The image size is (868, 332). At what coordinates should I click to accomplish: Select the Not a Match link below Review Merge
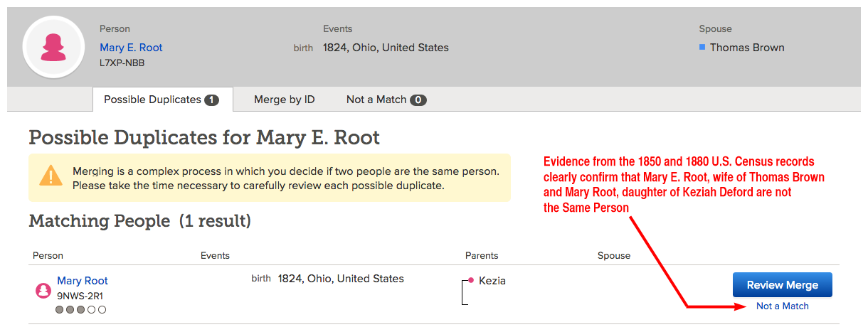click(783, 306)
